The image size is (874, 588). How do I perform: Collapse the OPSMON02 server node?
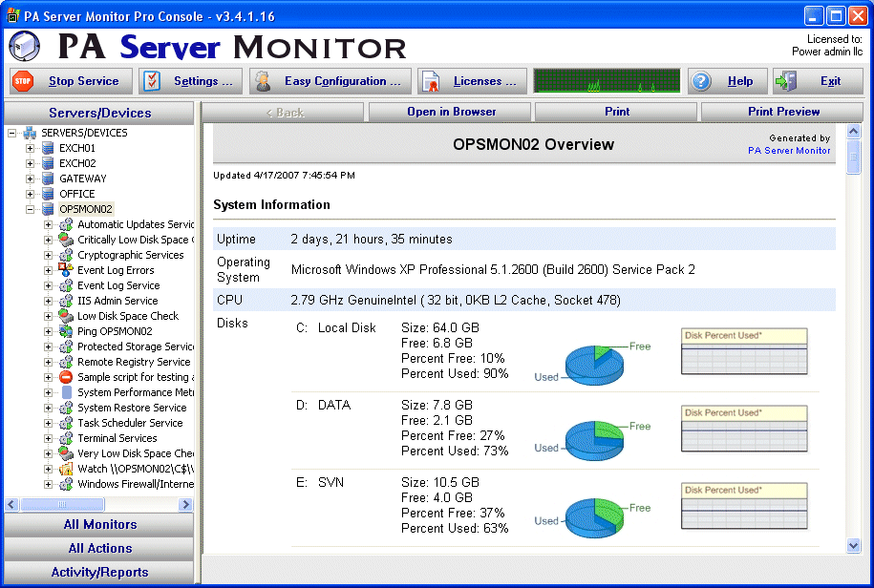31,209
